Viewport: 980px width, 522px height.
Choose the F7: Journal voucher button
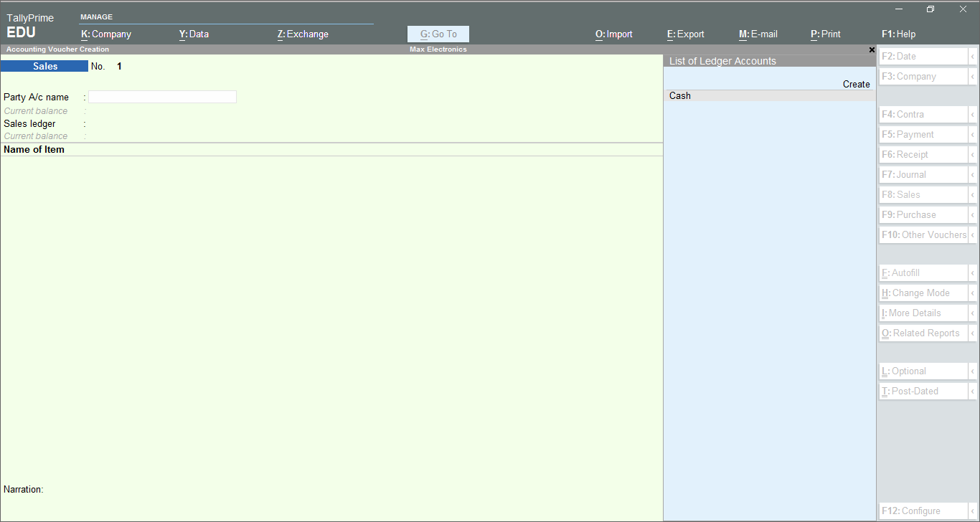(x=923, y=174)
